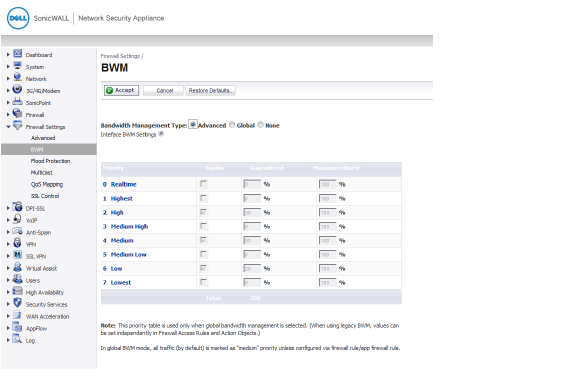Click the AppFlow icon
Image resolution: width=576 pixels, height=388 pixels.
[x=17, y=327]
